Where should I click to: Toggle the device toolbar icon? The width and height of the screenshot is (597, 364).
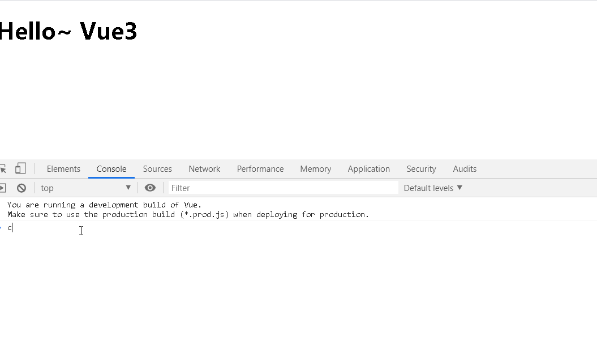click(x=20, y=168)
